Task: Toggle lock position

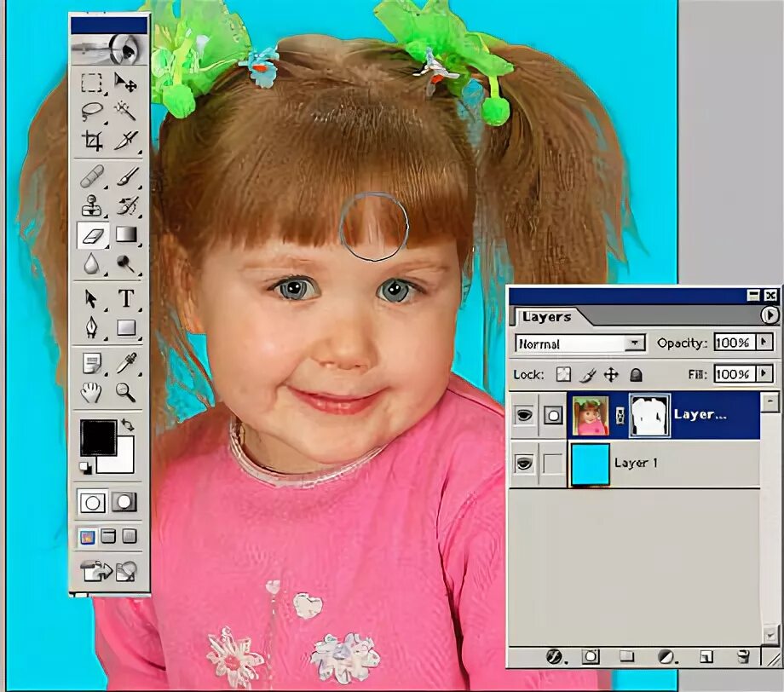Action: 612,375
